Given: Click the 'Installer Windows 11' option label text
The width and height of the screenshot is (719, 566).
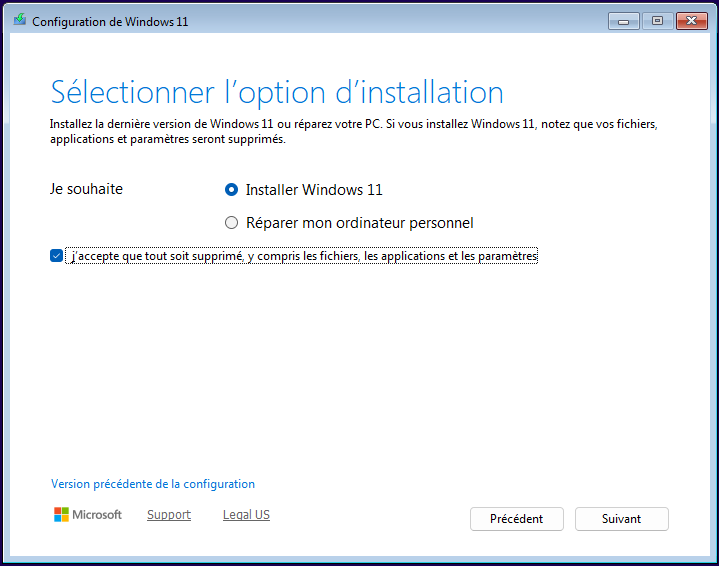Looking at the screenshot, I should tap(314, 190).
